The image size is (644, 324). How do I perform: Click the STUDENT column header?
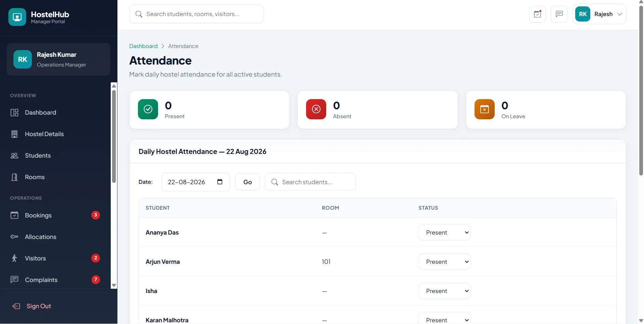click(158, 208)
